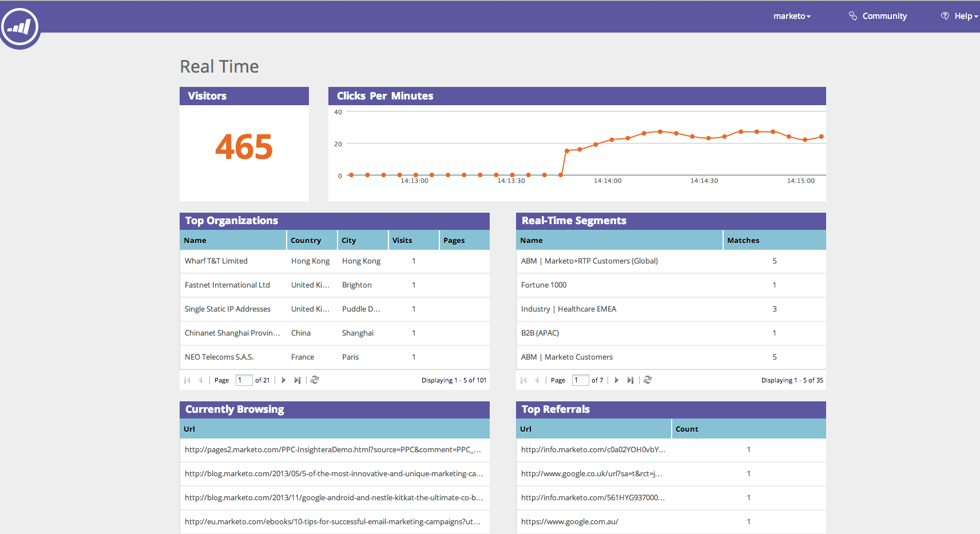Click the Brighton city cell
The width and height of the screenshot is (980, 534).
(x=357, y=285)
